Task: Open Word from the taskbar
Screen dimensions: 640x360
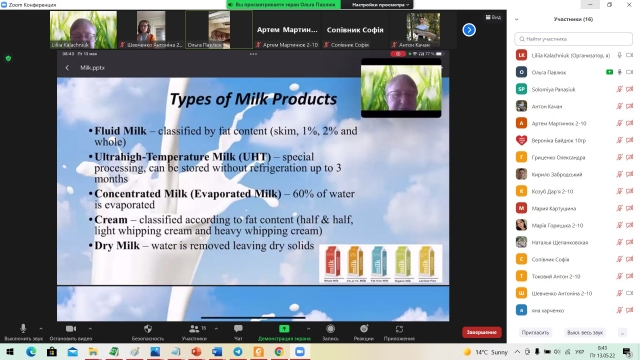Action: point(217,351)
